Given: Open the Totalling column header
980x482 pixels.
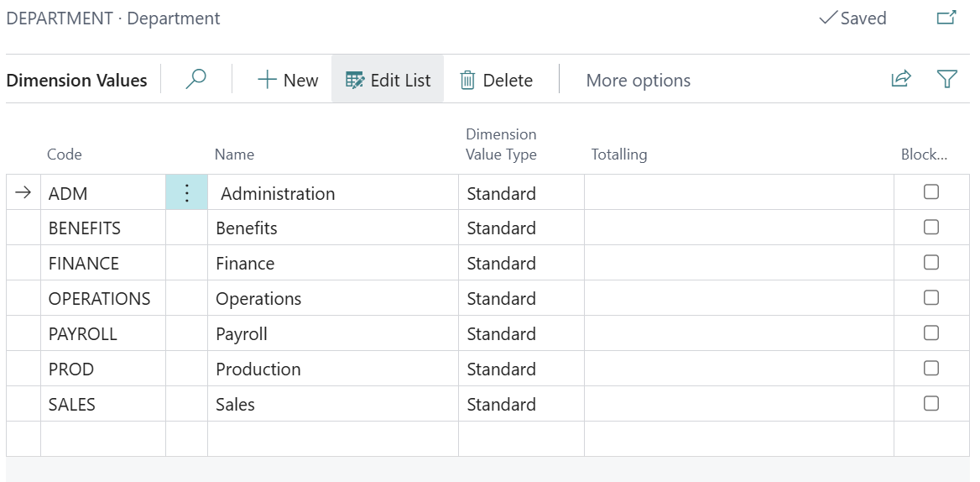Looking at the screenshot, I should [x=618, y=155].
